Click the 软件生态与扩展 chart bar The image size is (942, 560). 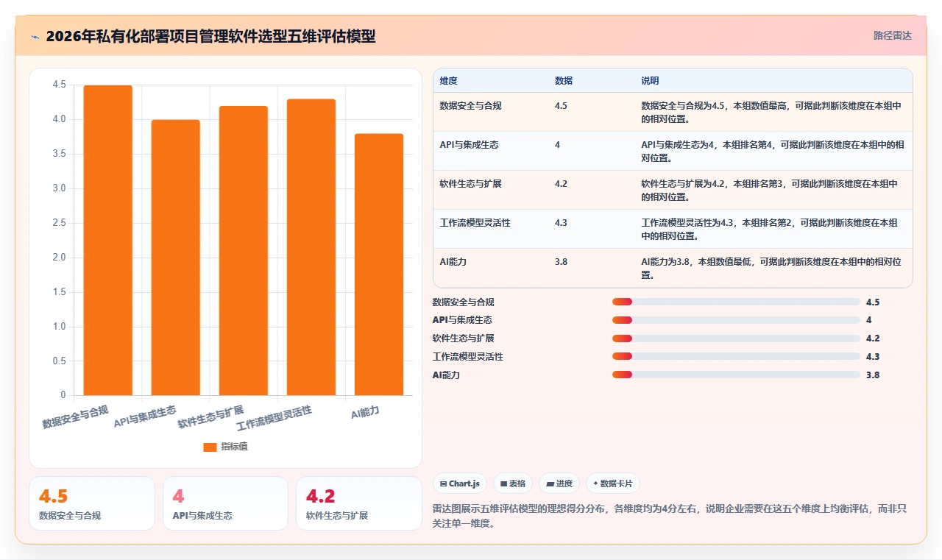pyautogui.click(x=243, y=251)
